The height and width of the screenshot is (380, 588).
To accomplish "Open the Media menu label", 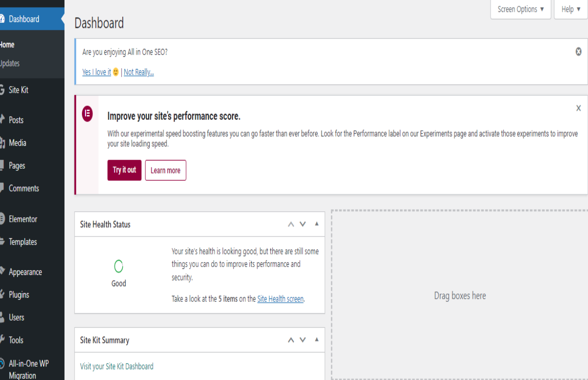I will 17,143.
